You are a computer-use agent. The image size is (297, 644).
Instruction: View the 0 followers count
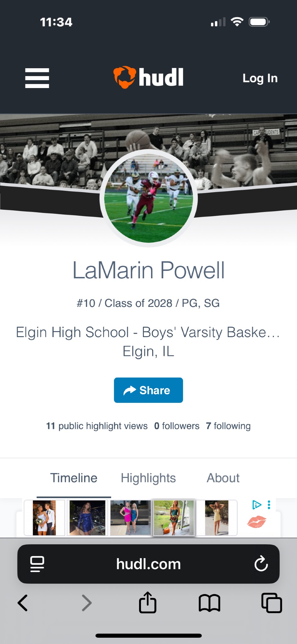click(177, 426)
